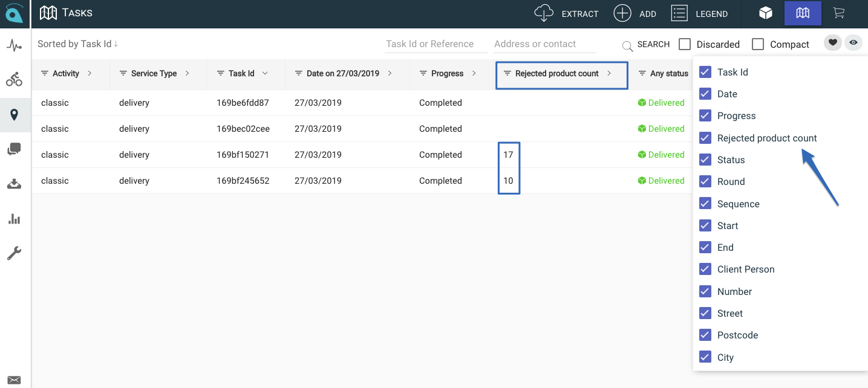Click the Legend button label
This screenshot has width=868, height=388.
[x=711, y=14]
